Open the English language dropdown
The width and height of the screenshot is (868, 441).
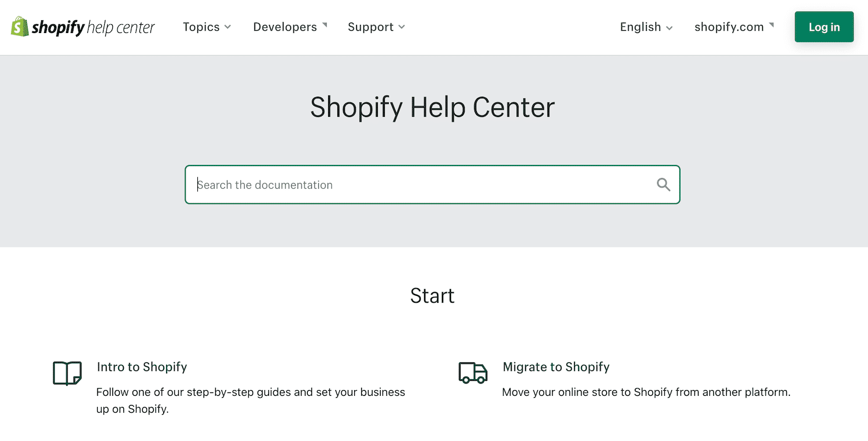pyautogui.click(x=640, y=27)
